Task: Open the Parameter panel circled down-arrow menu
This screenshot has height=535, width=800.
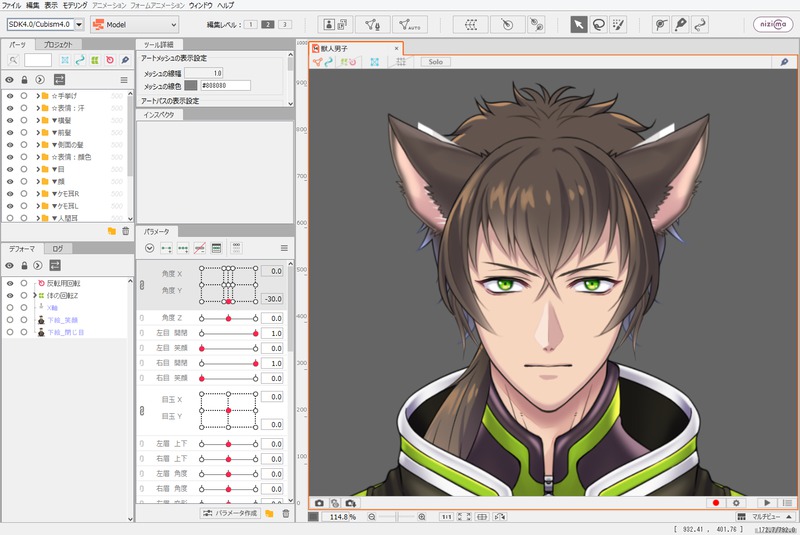Action: 149,248
